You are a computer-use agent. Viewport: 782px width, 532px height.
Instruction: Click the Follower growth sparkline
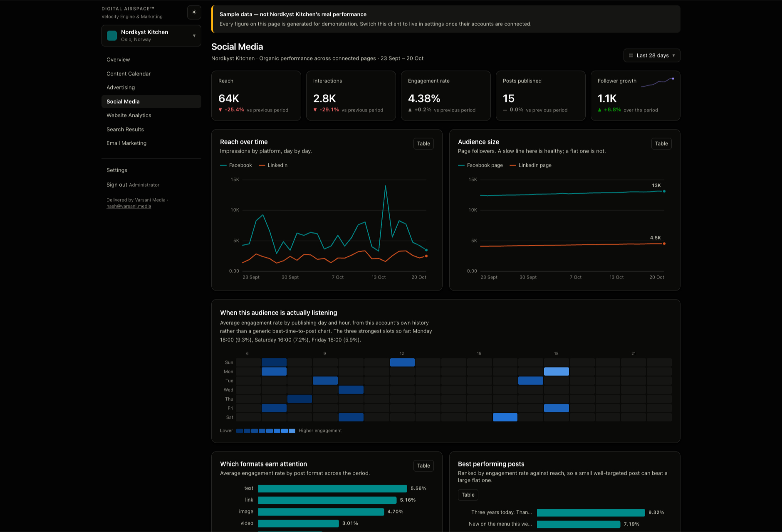tap(657, 82)
